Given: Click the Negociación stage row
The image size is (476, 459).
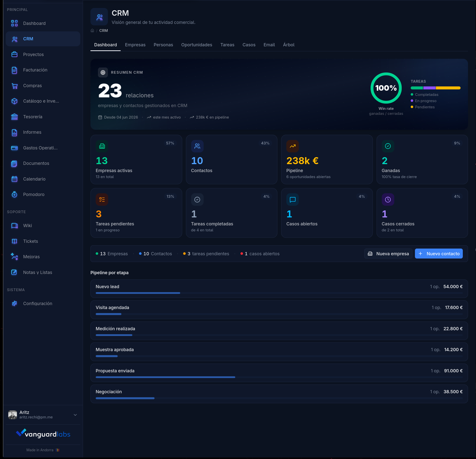Looking at the screenshot, I should click(x=279, y=394).
